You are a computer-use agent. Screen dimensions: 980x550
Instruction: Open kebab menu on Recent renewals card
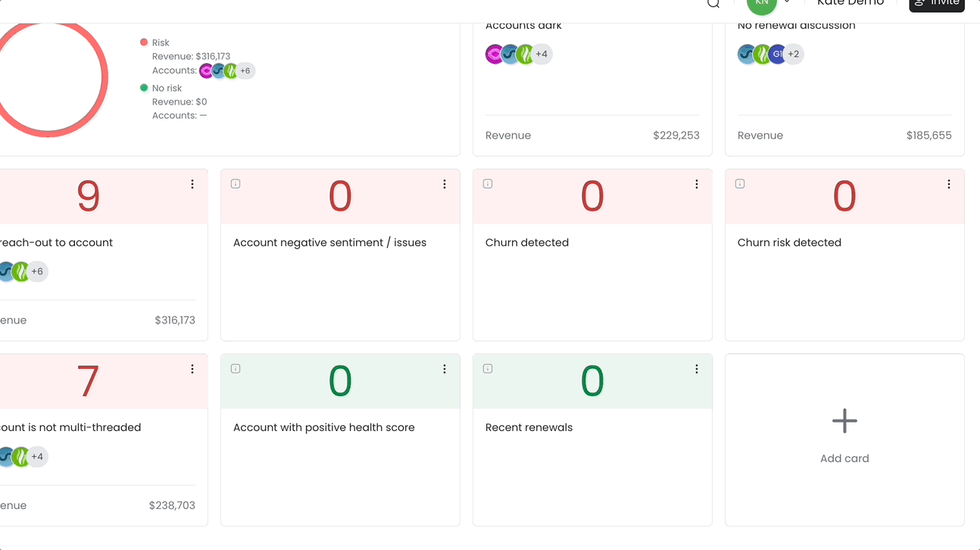pyautogui.click(x=697, y=369)
